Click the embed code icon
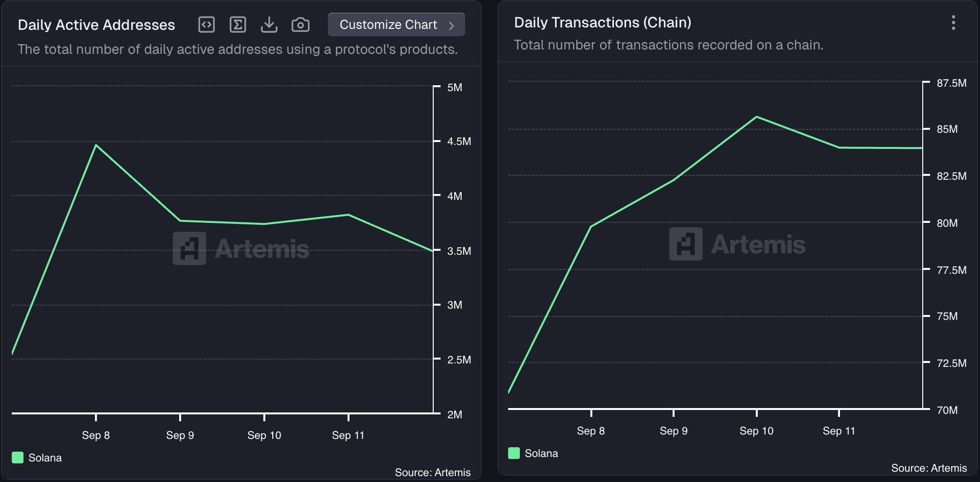This screenshot has height=482, width=980. (207, 24)
